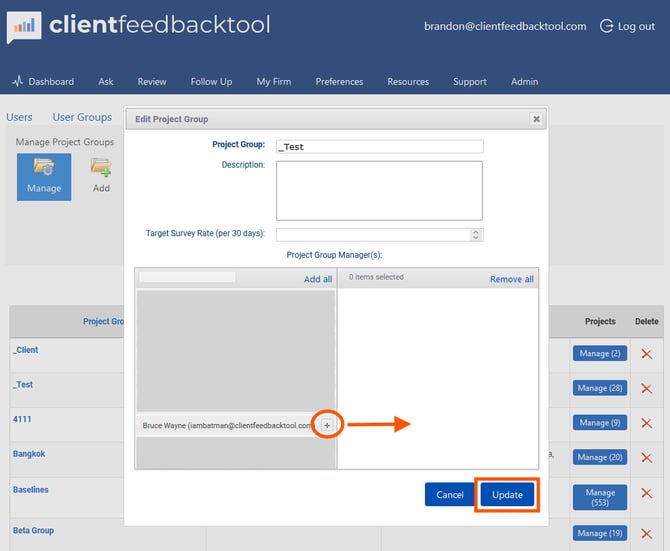Click the Target Survey Rate spinner arrows
The height and width of the screenshot is (551, 670).
coord(476,234)
